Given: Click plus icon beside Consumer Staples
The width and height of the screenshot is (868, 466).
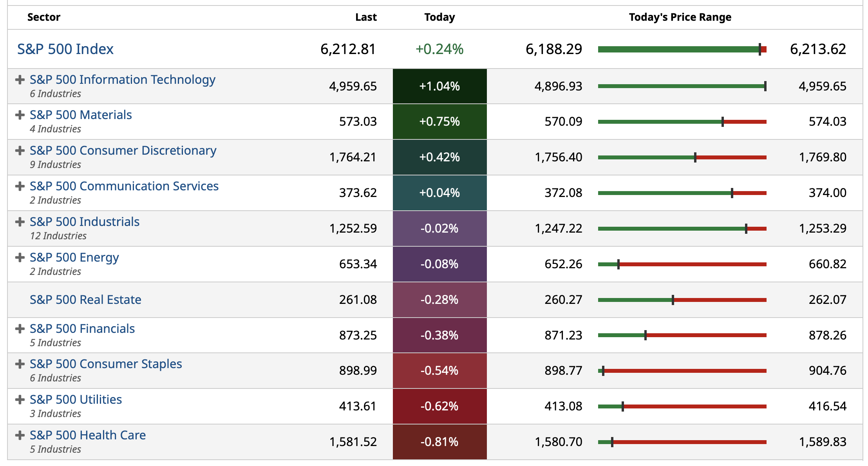Looking at the screenshot, I should coord(20,364).
